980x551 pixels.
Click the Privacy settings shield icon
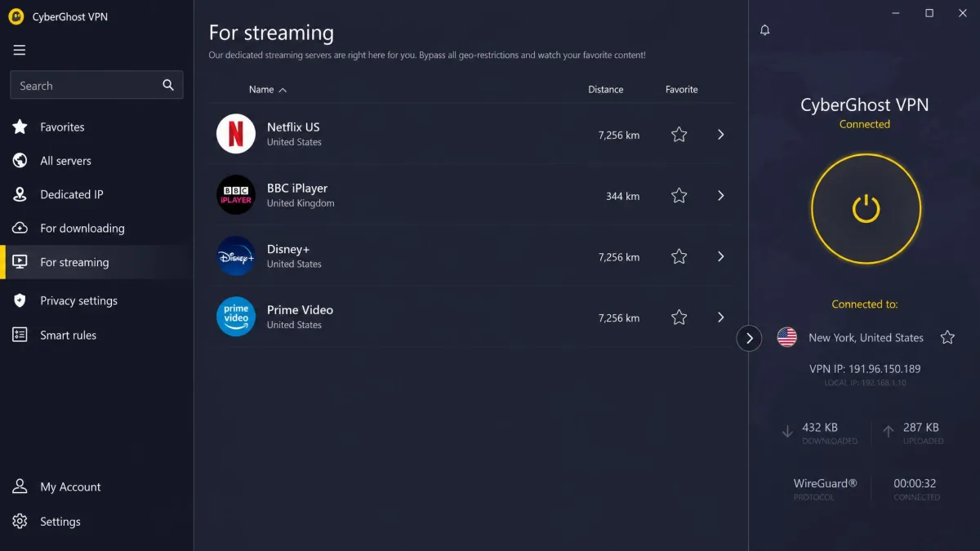coord(20,300)
